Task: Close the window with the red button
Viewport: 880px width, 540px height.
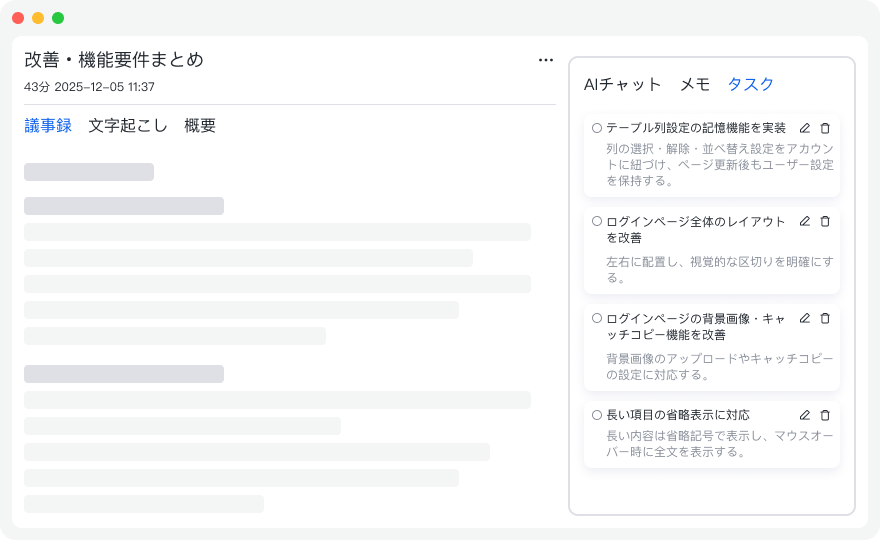Action: pyautogui.click(x=18, y=18)
